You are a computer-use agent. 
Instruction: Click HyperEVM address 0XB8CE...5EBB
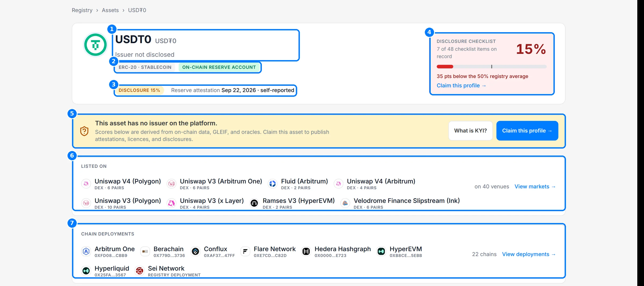[406, 256]
